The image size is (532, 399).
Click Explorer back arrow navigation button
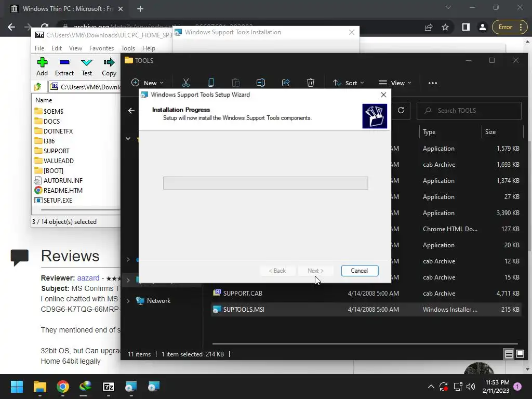(x=131, y=111)
